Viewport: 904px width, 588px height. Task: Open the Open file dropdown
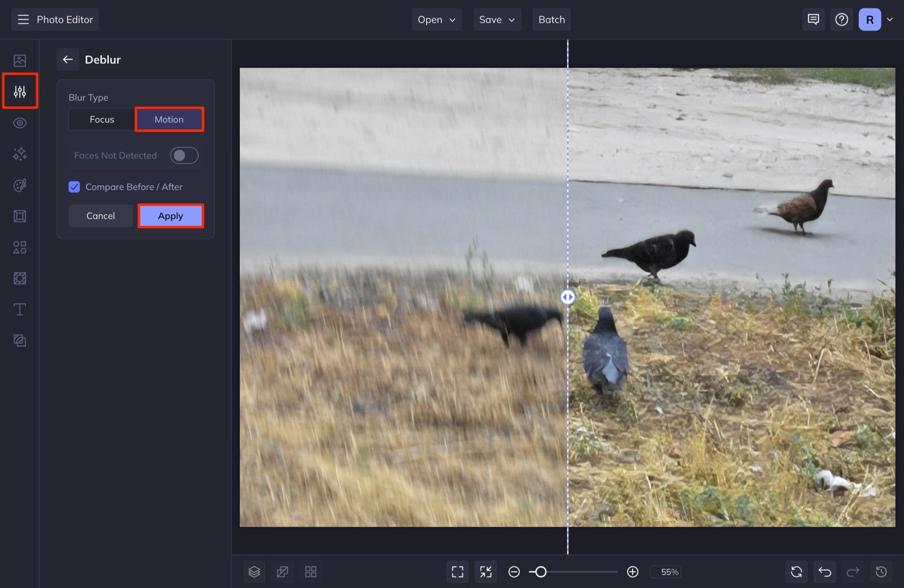point(436,19)
